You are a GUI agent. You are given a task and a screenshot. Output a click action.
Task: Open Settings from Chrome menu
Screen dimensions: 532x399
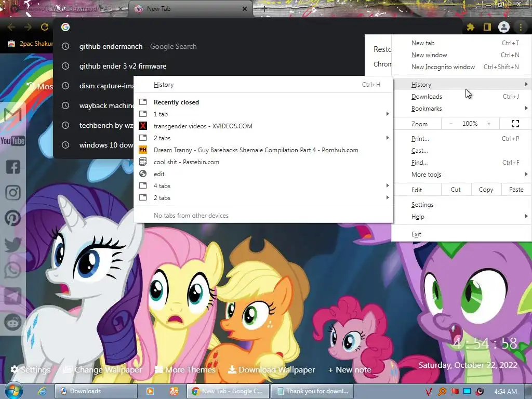[x=461, y=205]
